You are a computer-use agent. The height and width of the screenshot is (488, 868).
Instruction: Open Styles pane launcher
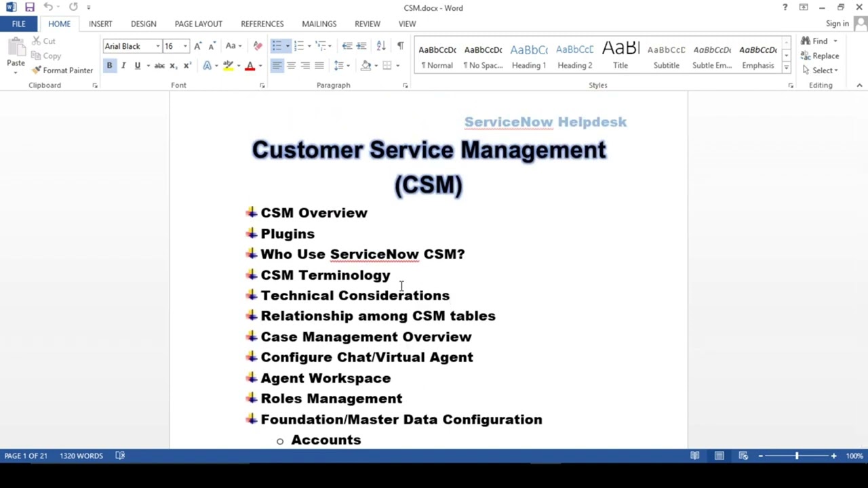click(x=790, y=85)
